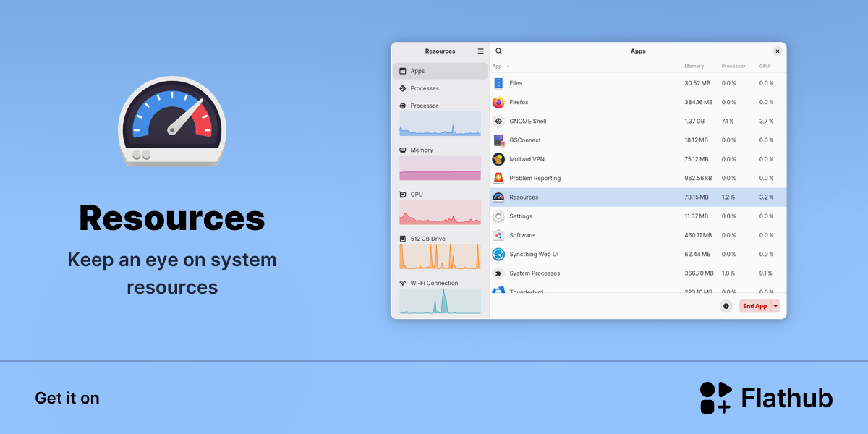Viewport: 868px width, 434px height.
Task: Select the System Processes row name
Action: pyautogui.click(x=535, y=273)
